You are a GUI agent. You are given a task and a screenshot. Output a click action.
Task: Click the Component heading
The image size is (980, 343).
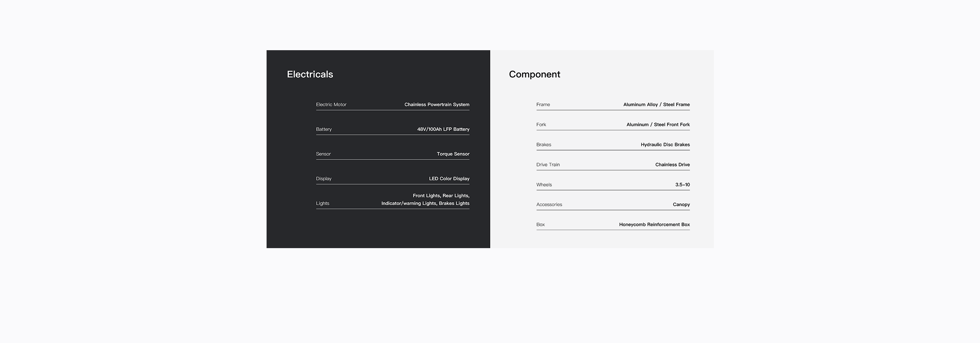pos(534,74)
